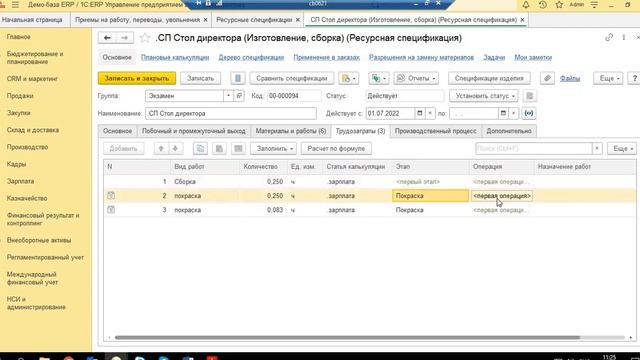Click the table-columns icon in the toolbar
The width and height of the screenshot is (640, 360).
[x=238, y=149]
